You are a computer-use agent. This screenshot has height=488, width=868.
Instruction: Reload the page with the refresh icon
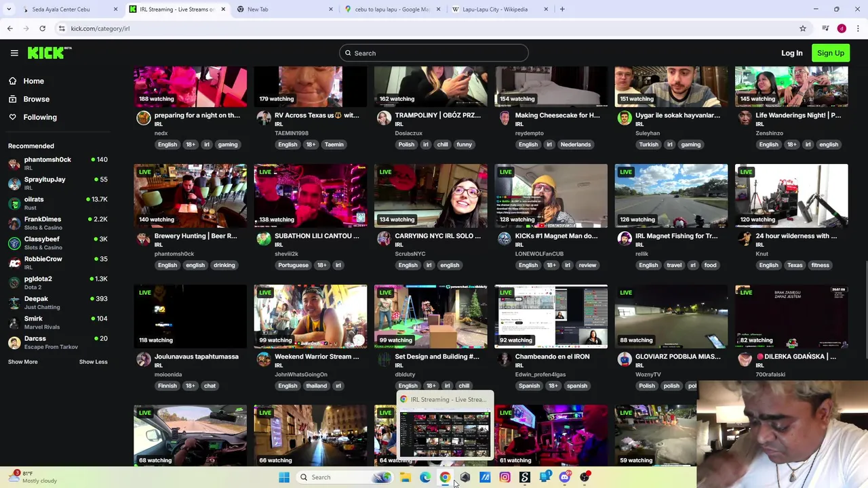click(x=42, y=28)
